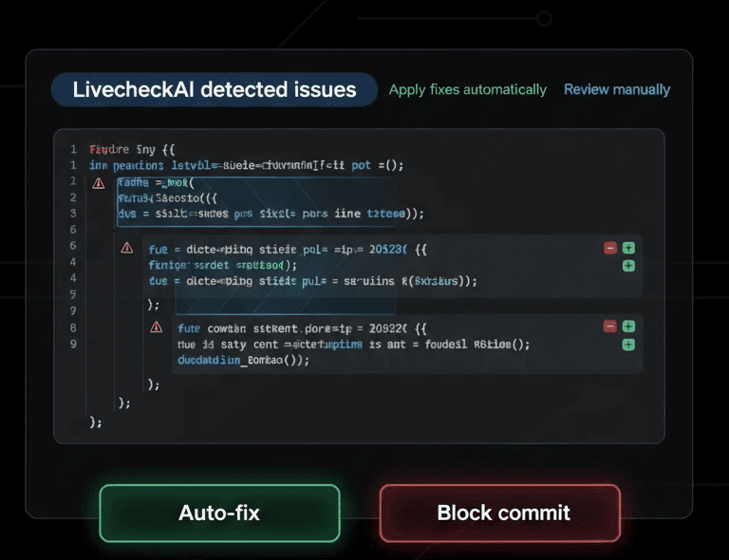
Task: Click the green plus icon on the 20922 line
Action: coord(628,327)
